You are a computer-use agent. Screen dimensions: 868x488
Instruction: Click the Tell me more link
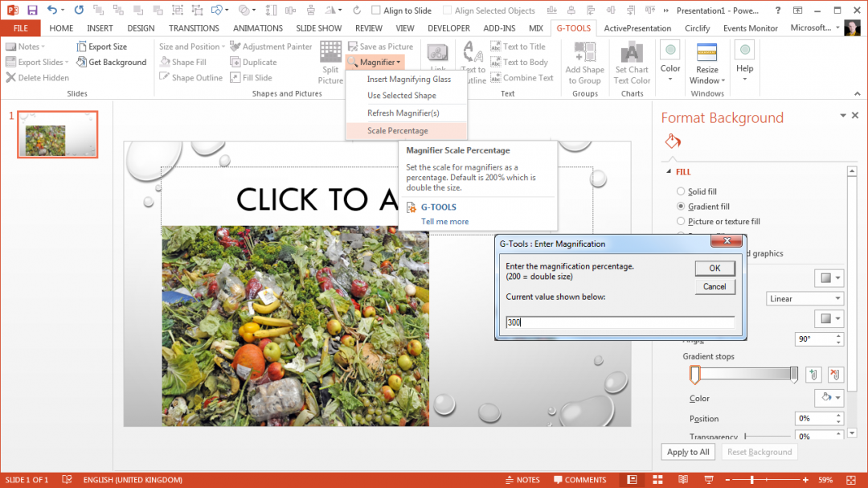pyautogui.click(x=444, y=221)
